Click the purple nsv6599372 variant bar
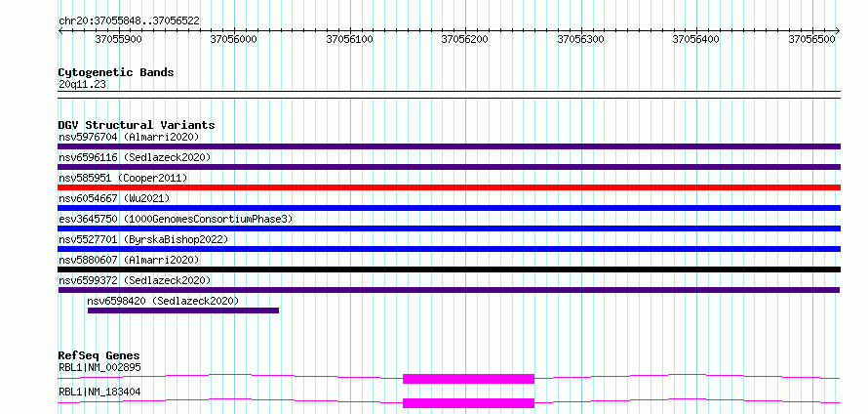This screenshot has width=868, height=414. point(449,290)
